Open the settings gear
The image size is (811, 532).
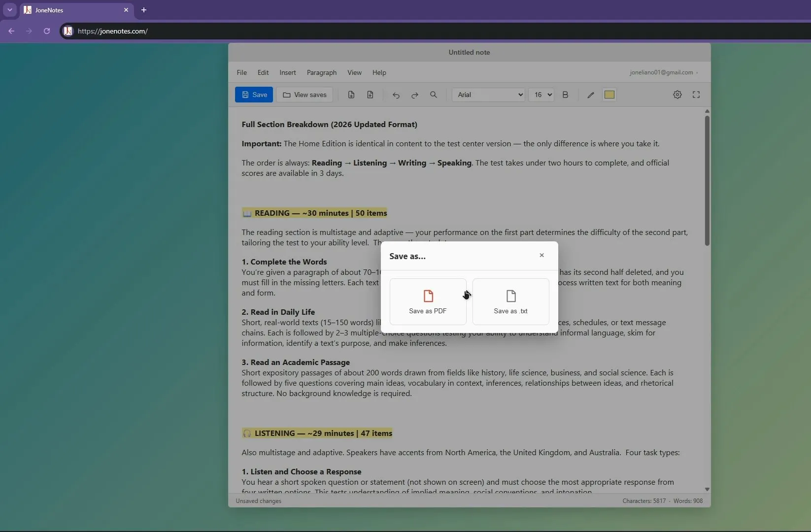click(677, 95)
